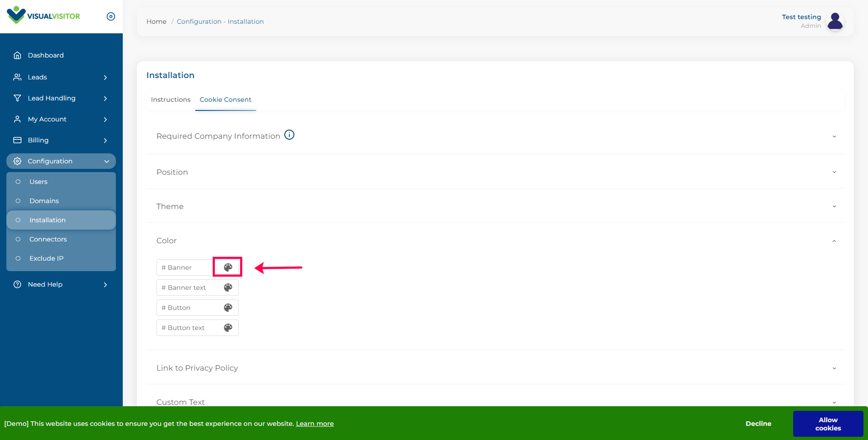This screenshot has height=440, width=868.
Task: Switch to the Instructions tab
Action: tap(171, 100)
